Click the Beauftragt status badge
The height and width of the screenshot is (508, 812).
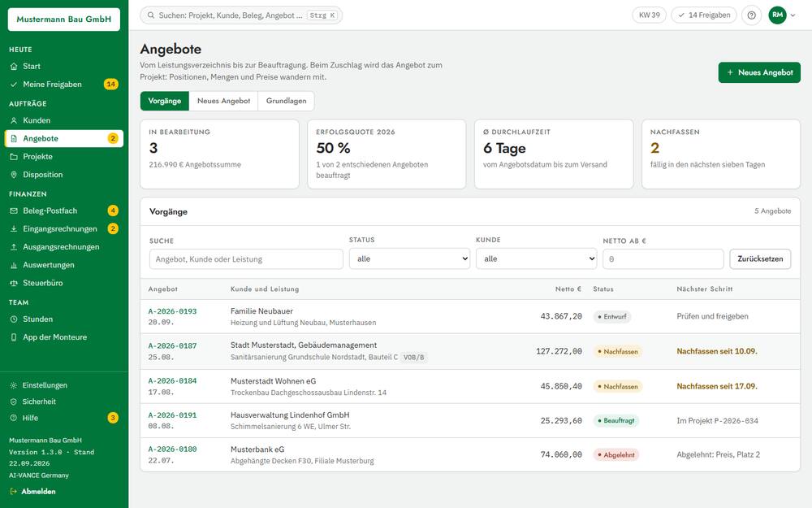coord(616,421)
